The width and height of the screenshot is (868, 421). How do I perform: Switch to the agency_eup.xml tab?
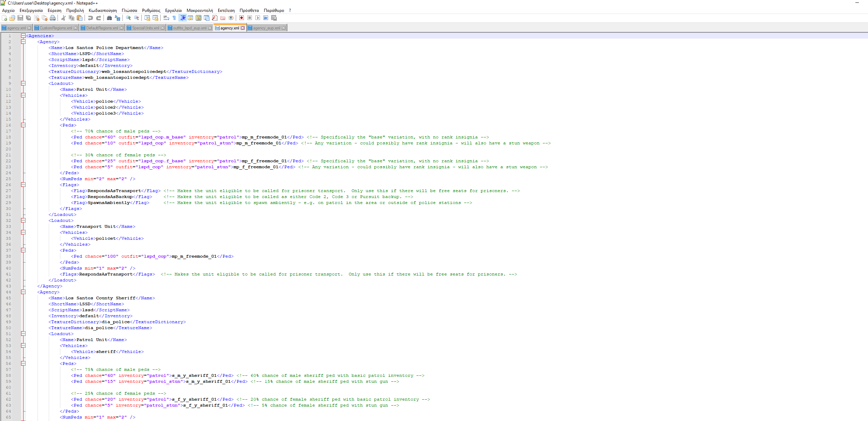[x=266, y=28]
